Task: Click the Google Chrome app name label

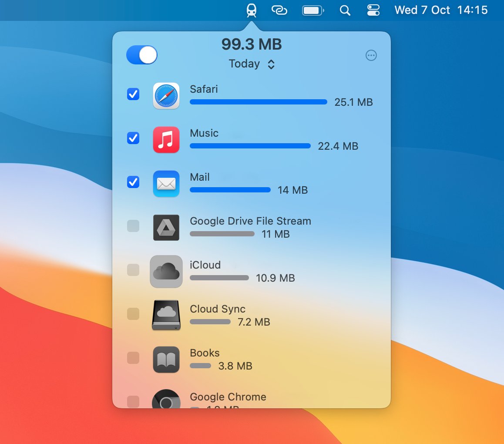Action: pos(228,397)
